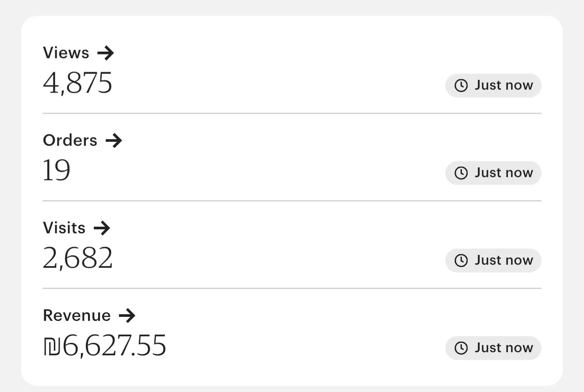Click the arrow icon beside Revenue
The width and height of the screenshot is (584, 392).
(x=127, y=316)
